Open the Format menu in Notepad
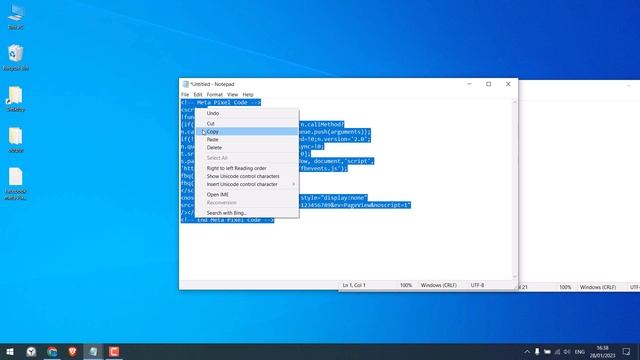Image resolution: width=640 pixels, height=360 pixels. point(215,94)
